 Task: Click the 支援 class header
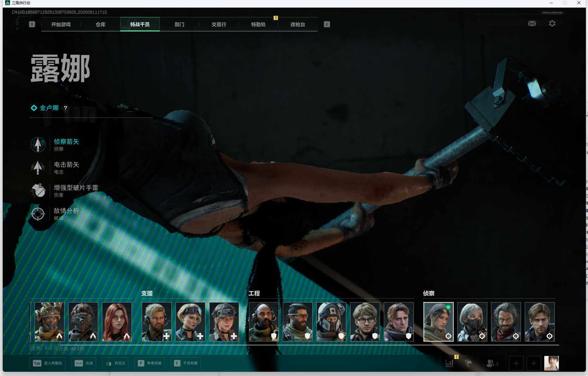[147, 293]
